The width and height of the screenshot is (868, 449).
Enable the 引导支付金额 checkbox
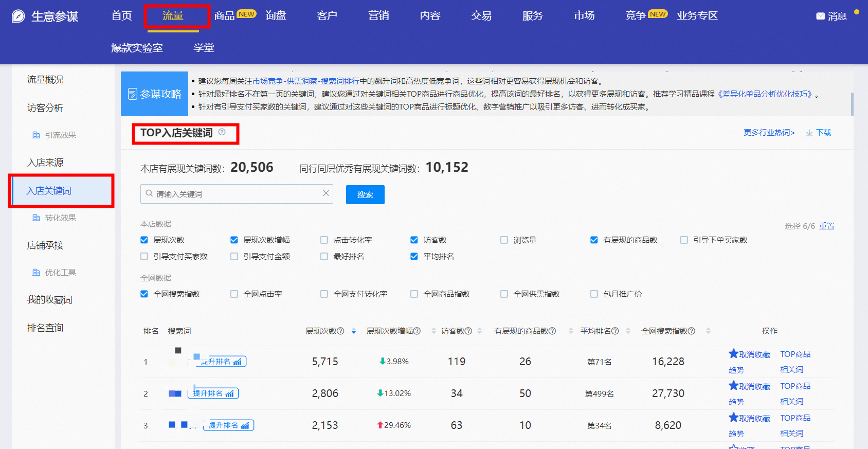234,256
